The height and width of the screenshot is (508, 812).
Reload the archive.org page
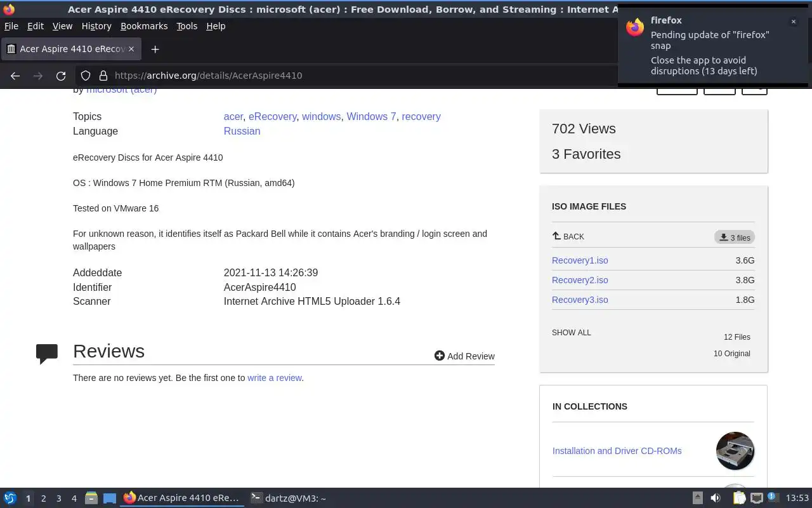coord(61,76)
